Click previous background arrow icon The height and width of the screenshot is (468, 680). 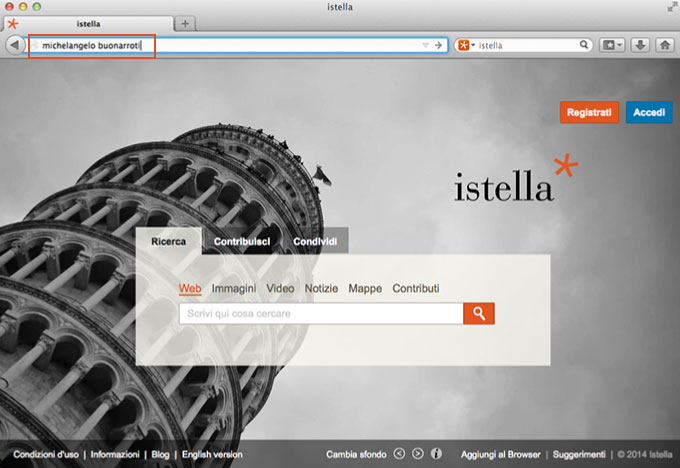tap(399, 454)
